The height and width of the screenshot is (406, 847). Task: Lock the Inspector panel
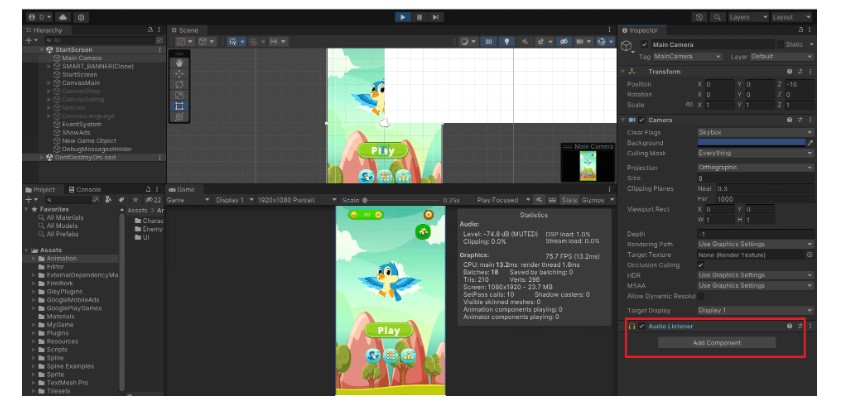pyautogui.click(x=801, y=30)
